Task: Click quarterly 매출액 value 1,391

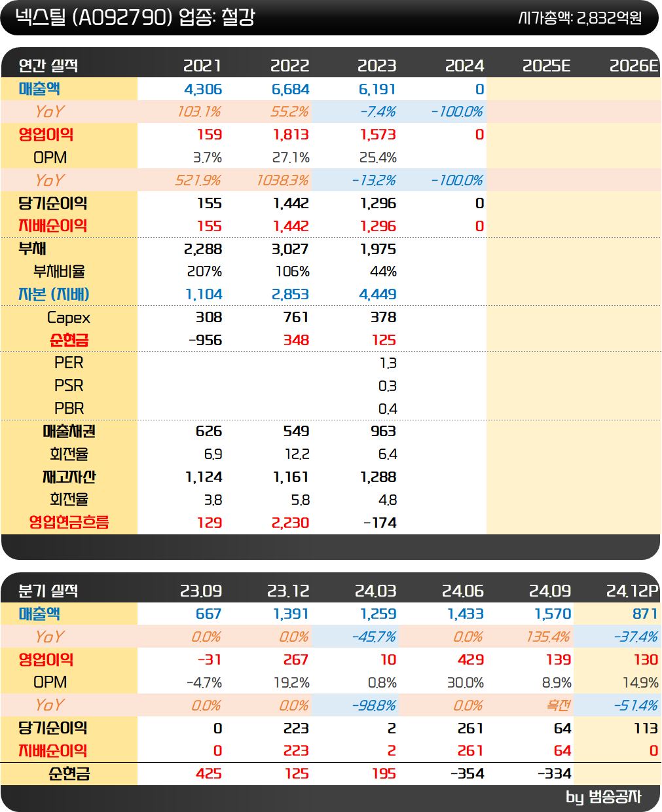Action: [291, 614]
